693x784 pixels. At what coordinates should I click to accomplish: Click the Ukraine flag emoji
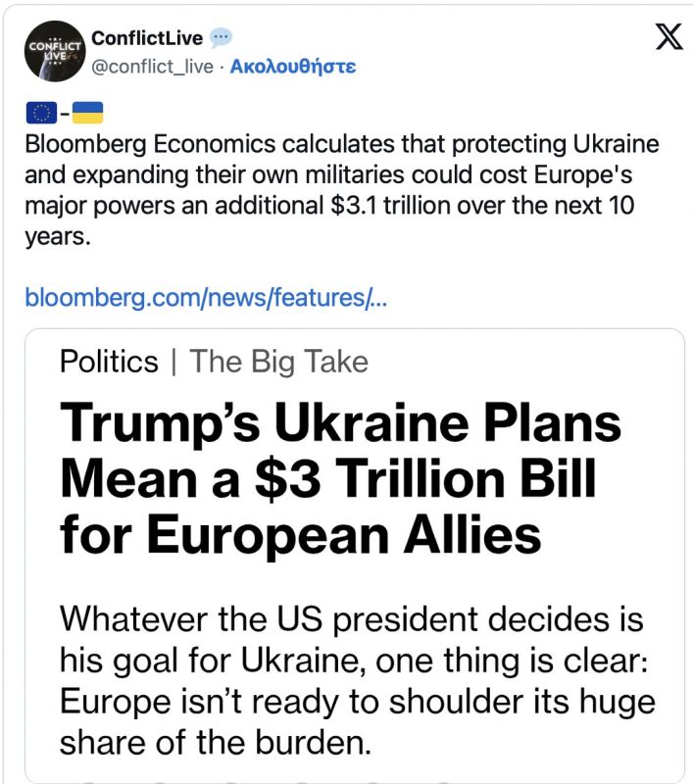[86, 111]
